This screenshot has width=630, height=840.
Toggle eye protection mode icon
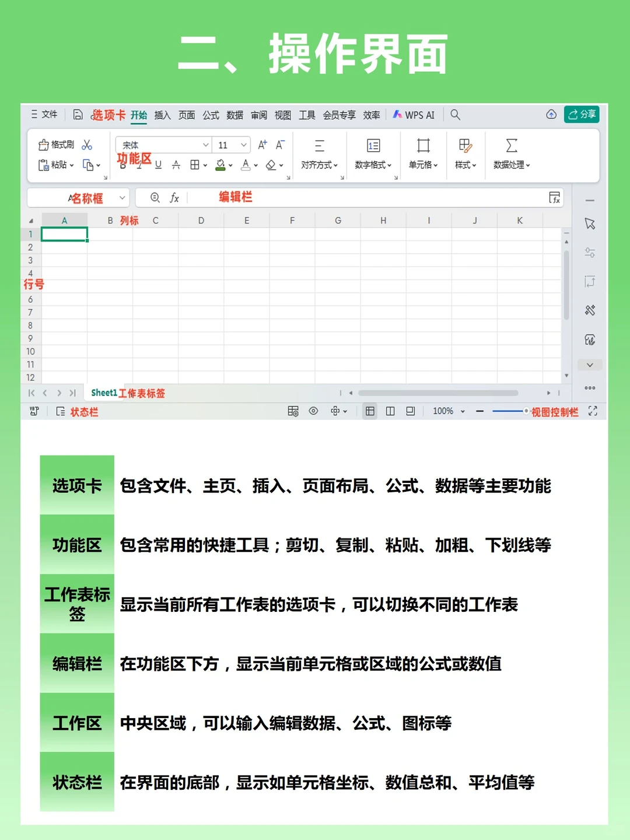[x=313, y=411]
